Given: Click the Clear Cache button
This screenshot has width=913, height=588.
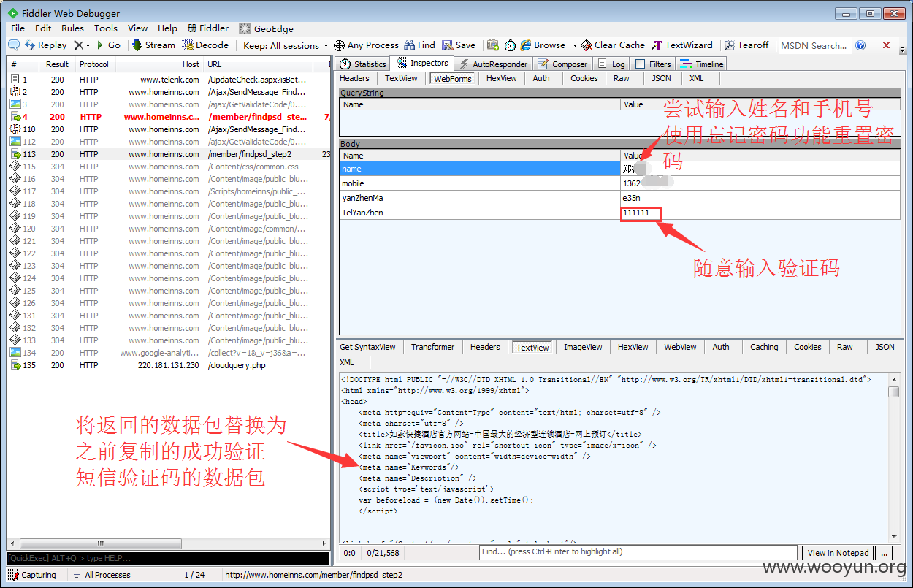Looking at the screenshot, I should [x=613, y=45].
